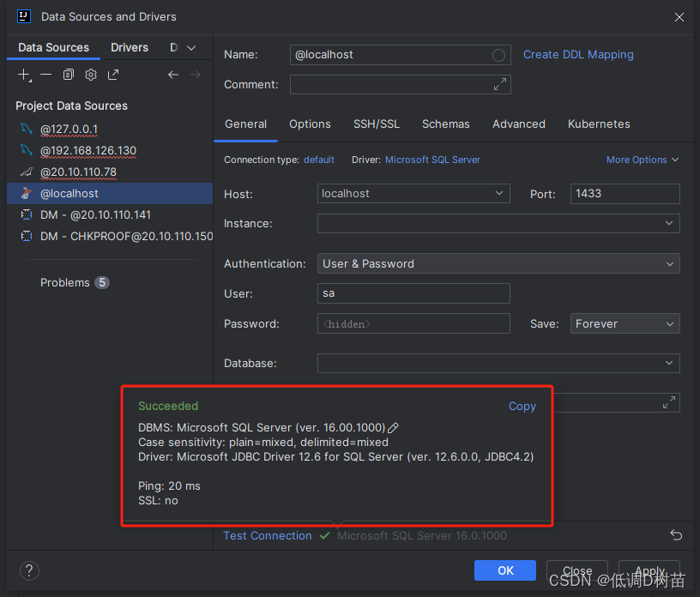This screenshot has width=700, height=597.
Task: Click the Succeeded status text
Action: tap(168, 406)
